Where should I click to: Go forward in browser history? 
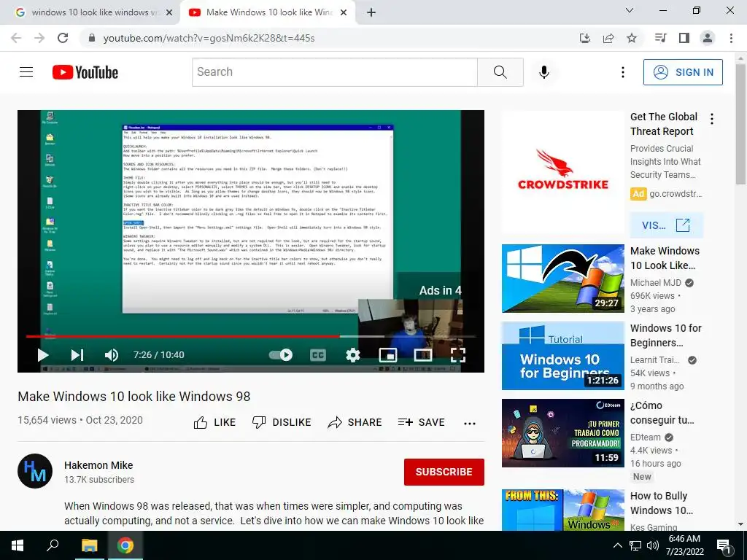click(39, 38)
